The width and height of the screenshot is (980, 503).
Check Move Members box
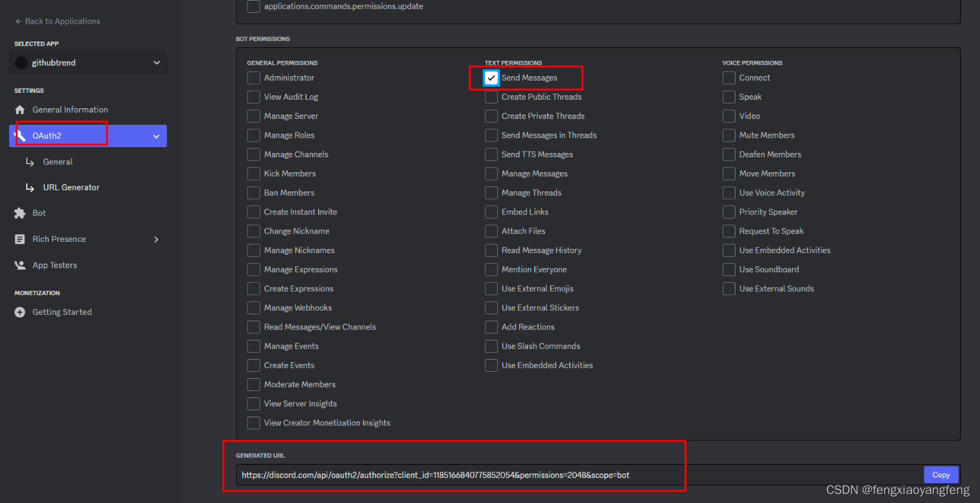click(728, 173)
